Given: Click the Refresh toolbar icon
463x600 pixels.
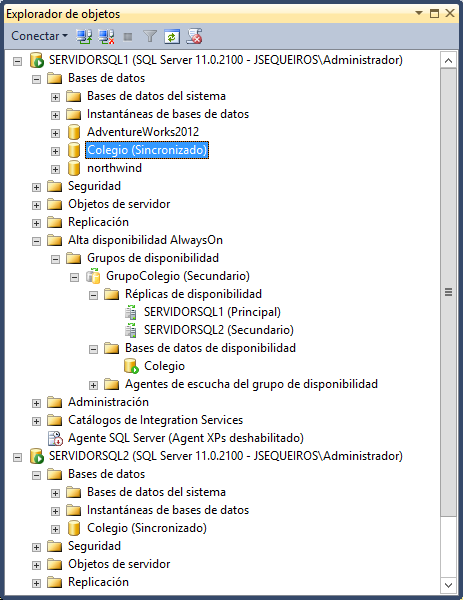Looking at the screenshot, I should coord(172,36).
